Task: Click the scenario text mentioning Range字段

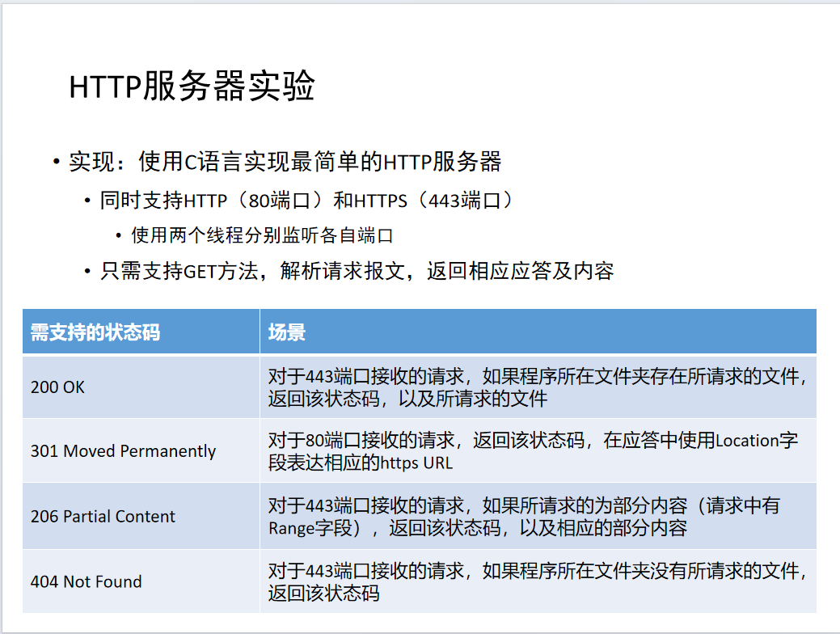Action: coord(538,516)
